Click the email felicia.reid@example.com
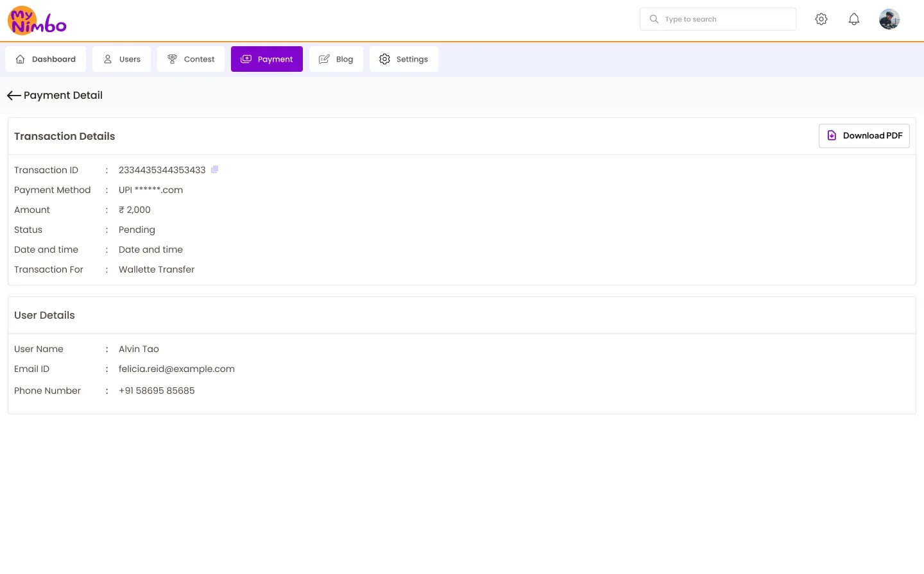924x574 pixels. point(176,369)
